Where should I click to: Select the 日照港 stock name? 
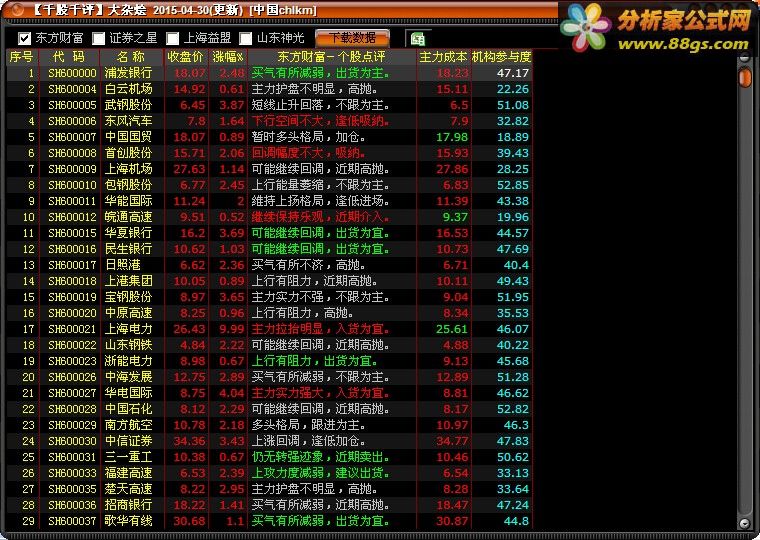(x=123, y=265)
